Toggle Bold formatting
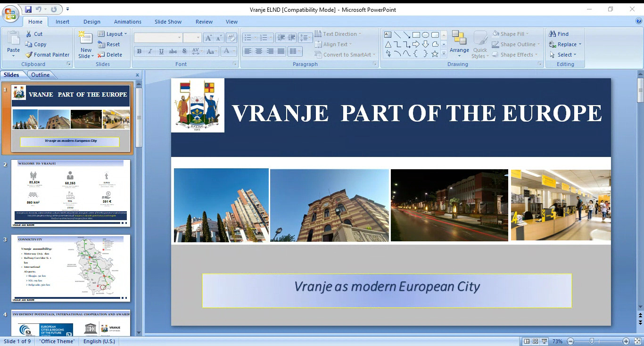Screen dimensions: 644x346 click(139, 51)
